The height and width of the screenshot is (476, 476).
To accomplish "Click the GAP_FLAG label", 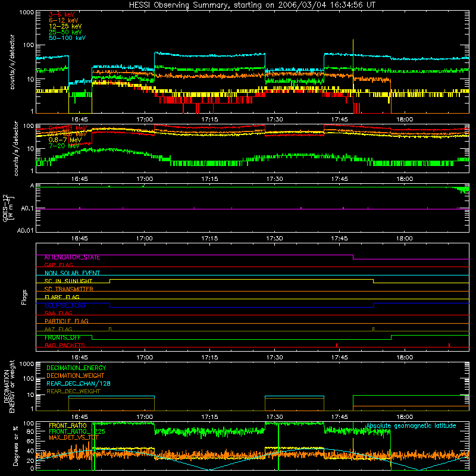I will [58, 265].
